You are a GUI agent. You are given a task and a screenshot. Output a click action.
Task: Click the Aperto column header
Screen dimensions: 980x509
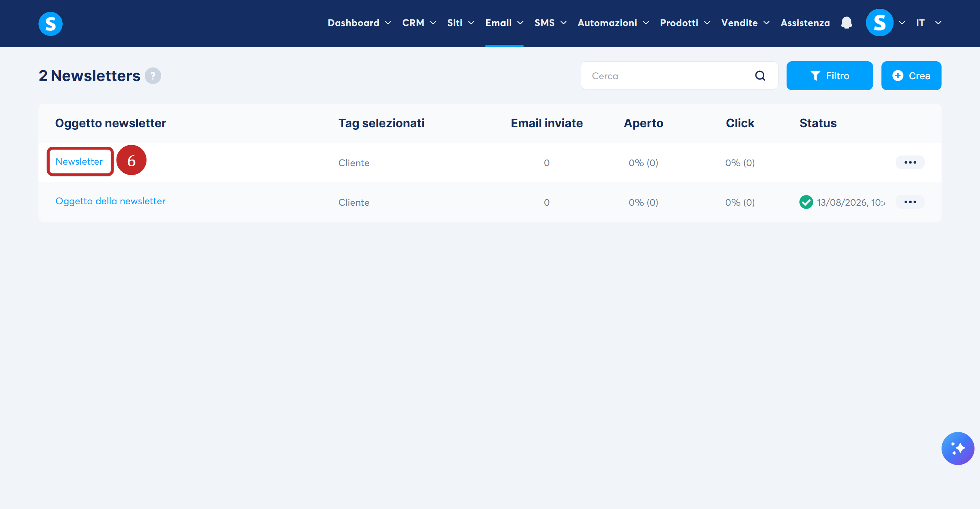643,123
